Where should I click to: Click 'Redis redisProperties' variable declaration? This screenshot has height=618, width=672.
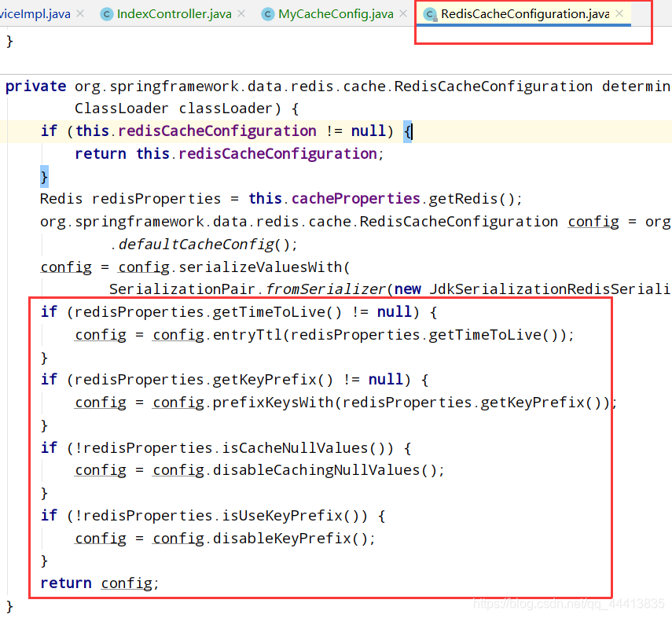[130, 199]
